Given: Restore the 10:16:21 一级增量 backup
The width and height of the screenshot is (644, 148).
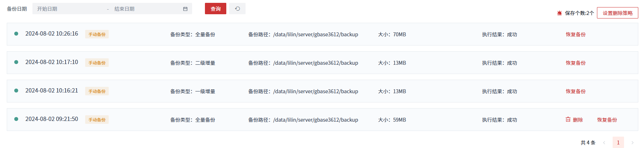Looking at the screenshot, I should 576,91.
